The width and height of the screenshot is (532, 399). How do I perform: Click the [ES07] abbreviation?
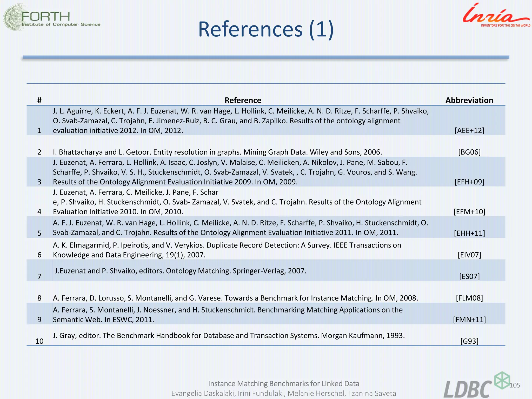point(469,276)
